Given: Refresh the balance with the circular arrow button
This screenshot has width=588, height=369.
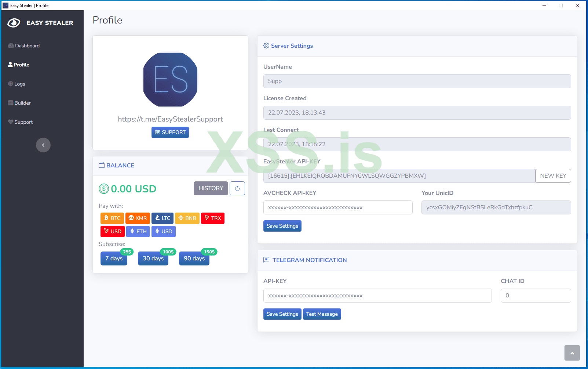Looking at the screenshot, I should pos(237,188).
